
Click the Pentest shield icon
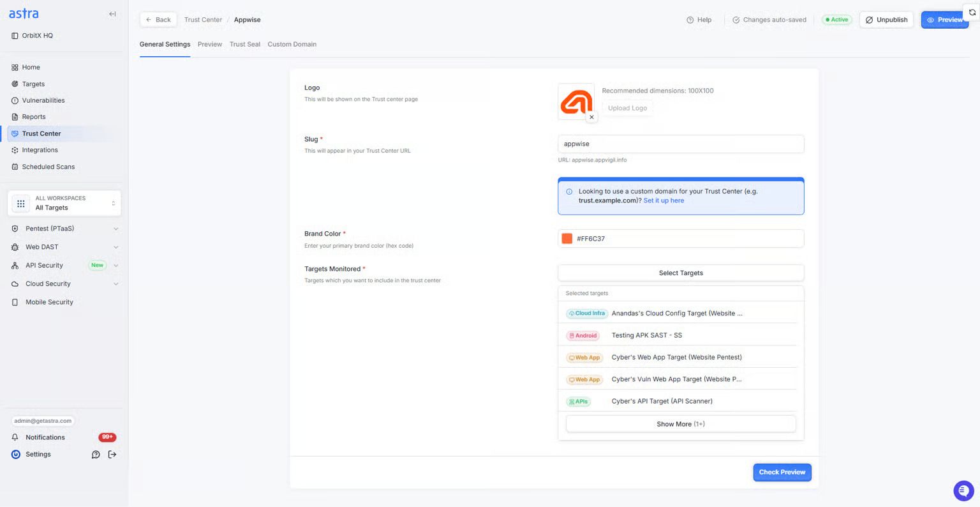[x=15, y=229]
